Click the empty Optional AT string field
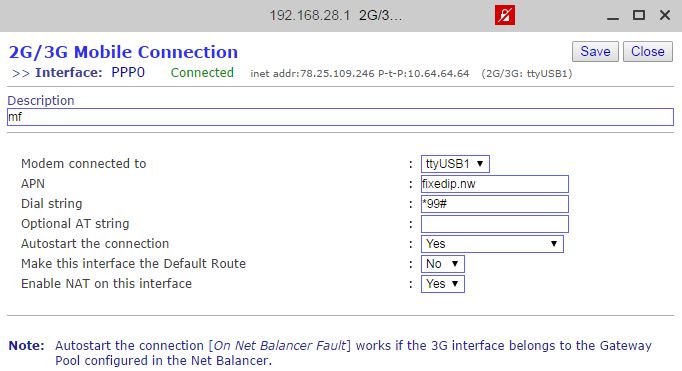682x371 pixels. click(x=495, y=224)
